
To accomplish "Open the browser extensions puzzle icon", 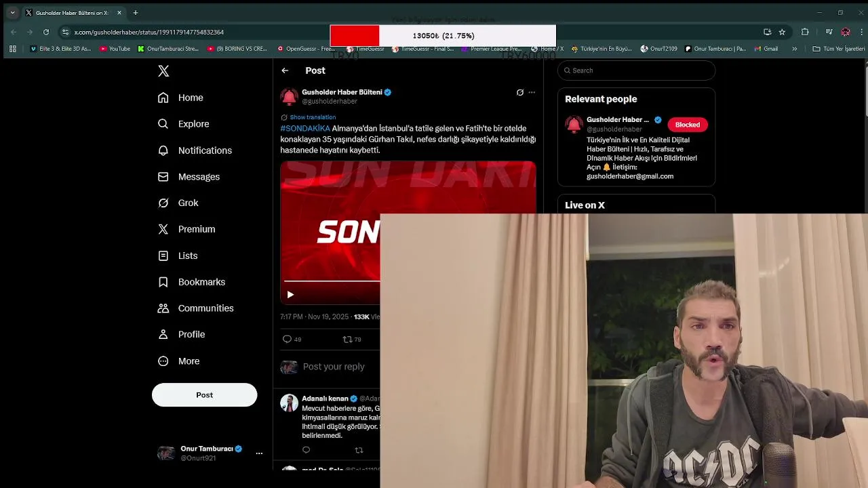I will [805, 32].
